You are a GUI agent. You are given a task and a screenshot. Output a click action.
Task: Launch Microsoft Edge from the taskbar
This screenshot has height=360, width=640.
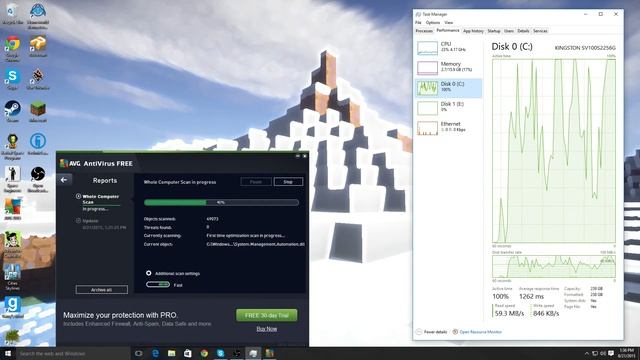tap(155, 353)
